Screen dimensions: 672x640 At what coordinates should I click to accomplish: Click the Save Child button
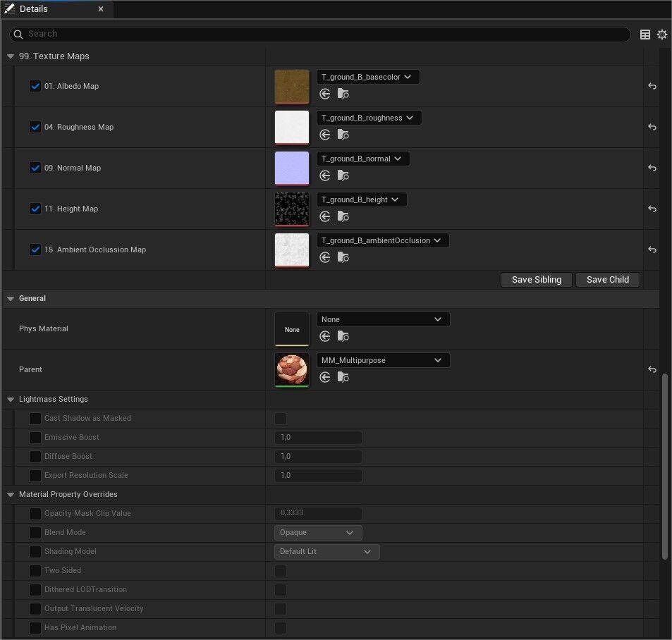click(608, 280)
